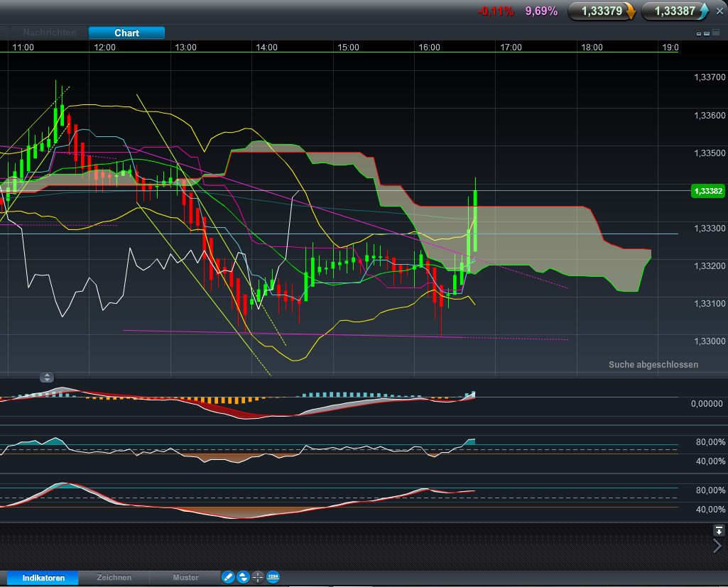Click the green 1,33382 current price marker
This screenshot has width=728, height=587.
(x=707, y=191)
